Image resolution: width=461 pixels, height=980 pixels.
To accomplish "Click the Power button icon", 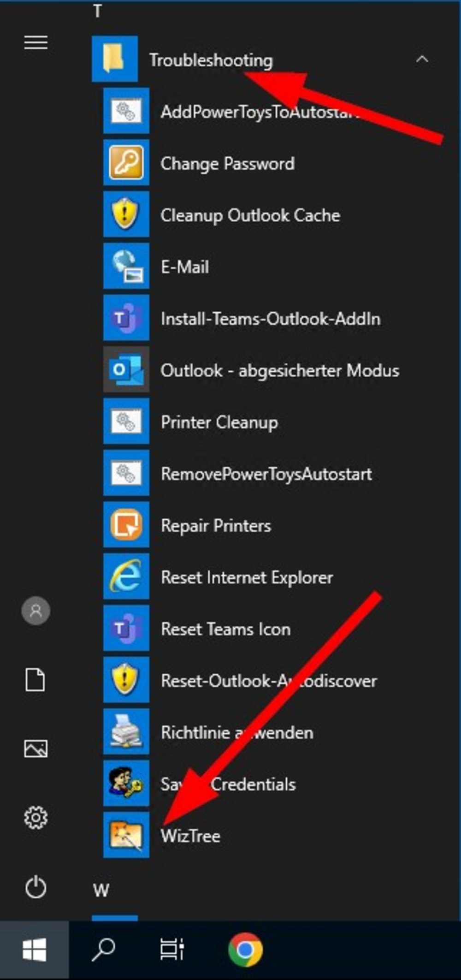I will click(x=36, y=887).
